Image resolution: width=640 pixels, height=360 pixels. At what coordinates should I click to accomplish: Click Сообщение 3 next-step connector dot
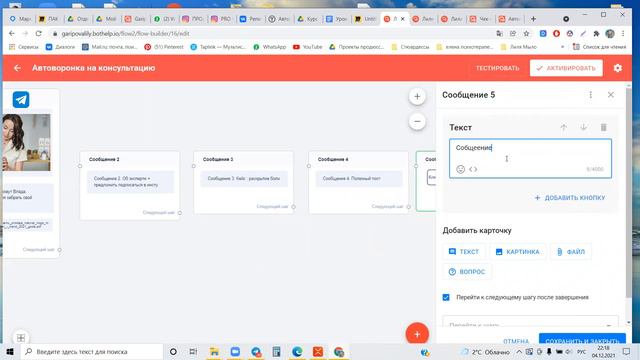pyautogui.click(x=293, y=207)
